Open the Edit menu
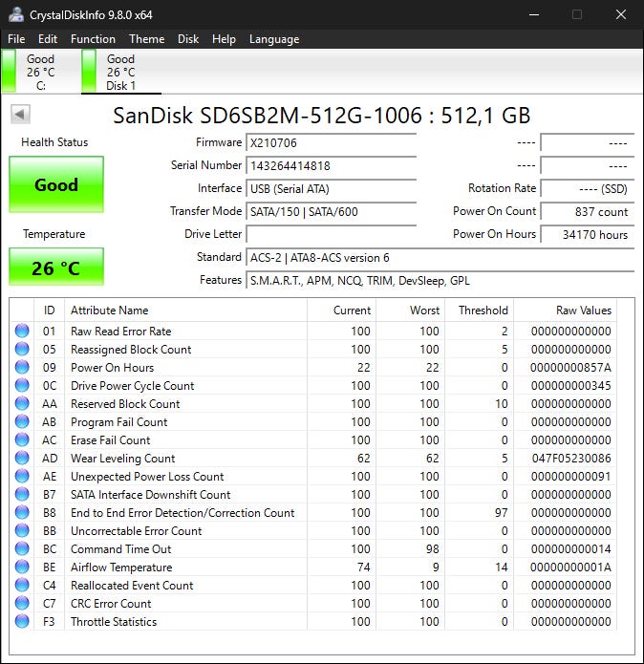 (x=48, y=39)
